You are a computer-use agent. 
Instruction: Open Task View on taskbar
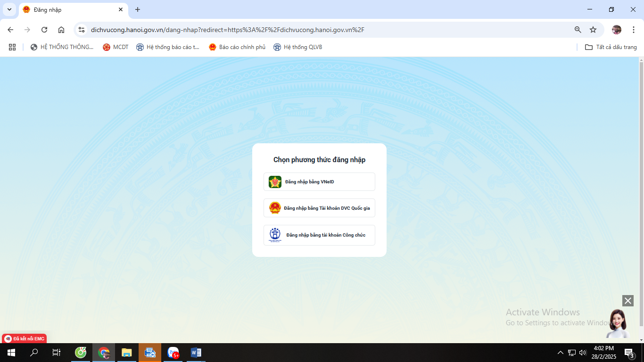(x=57, y=353)
